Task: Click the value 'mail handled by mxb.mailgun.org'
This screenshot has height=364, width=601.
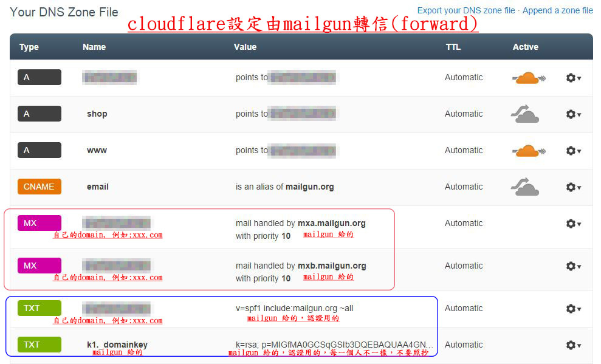Action: [x=300, y=266]
